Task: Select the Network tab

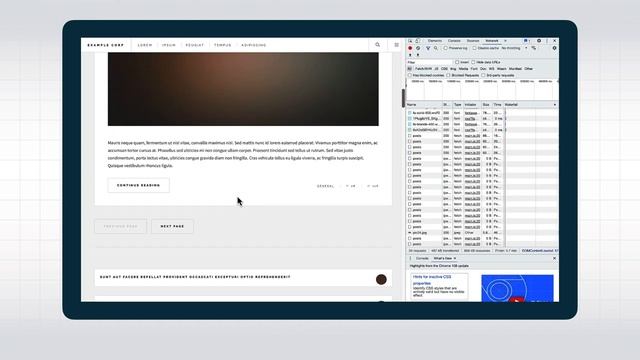Action: click(492, 41)
